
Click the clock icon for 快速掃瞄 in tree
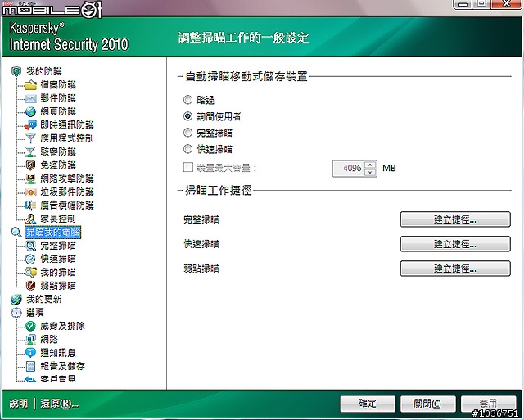point(30,259)
